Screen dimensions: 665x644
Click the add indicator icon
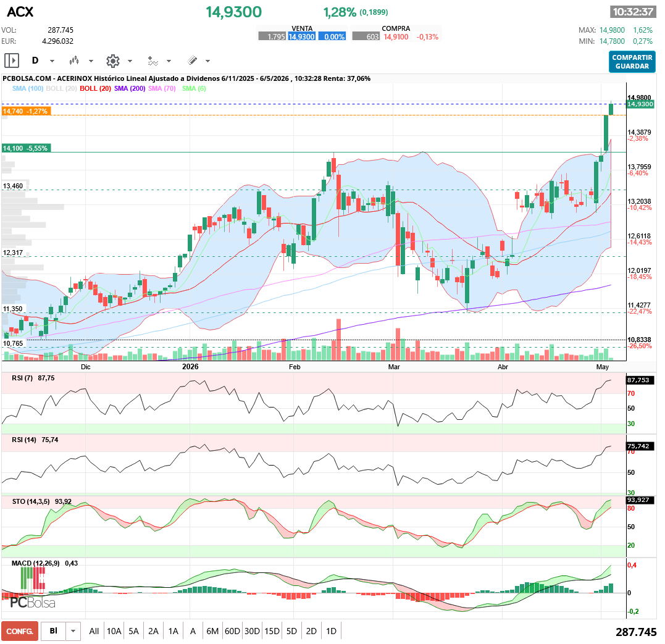153,61
